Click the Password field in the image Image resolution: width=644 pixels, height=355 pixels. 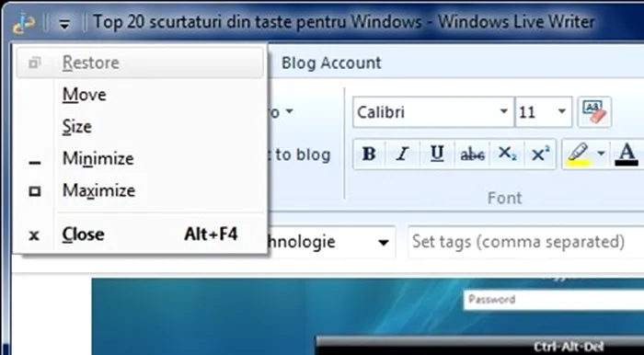point(554,300)
